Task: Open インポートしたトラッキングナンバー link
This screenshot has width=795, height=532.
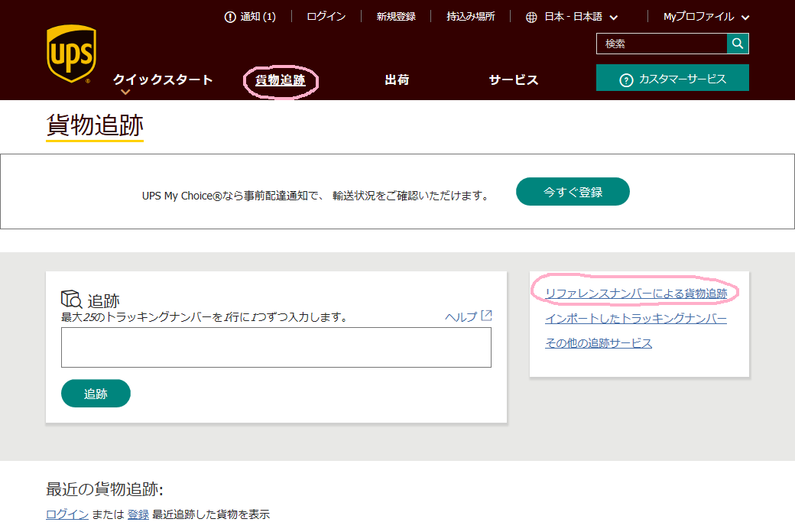Action: coord(636,319)
